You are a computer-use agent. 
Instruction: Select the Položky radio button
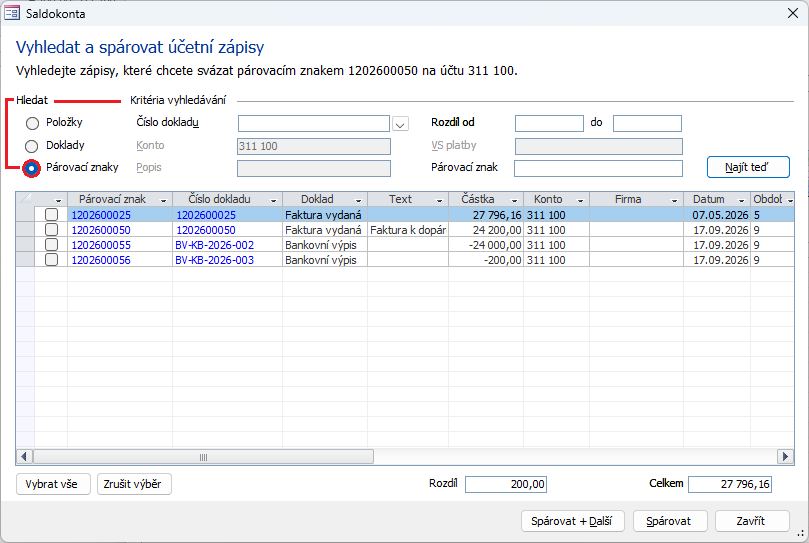pos(32,123)
